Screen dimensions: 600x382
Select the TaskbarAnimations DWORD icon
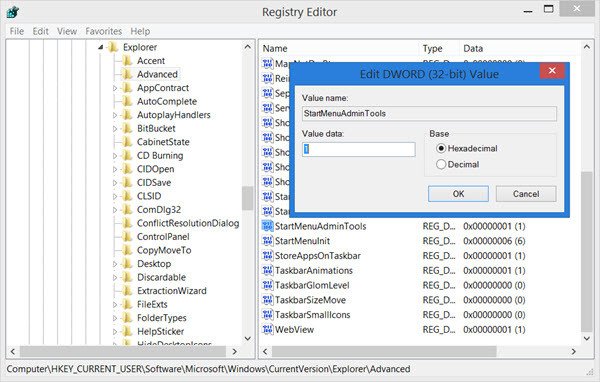tap(267, 270)
